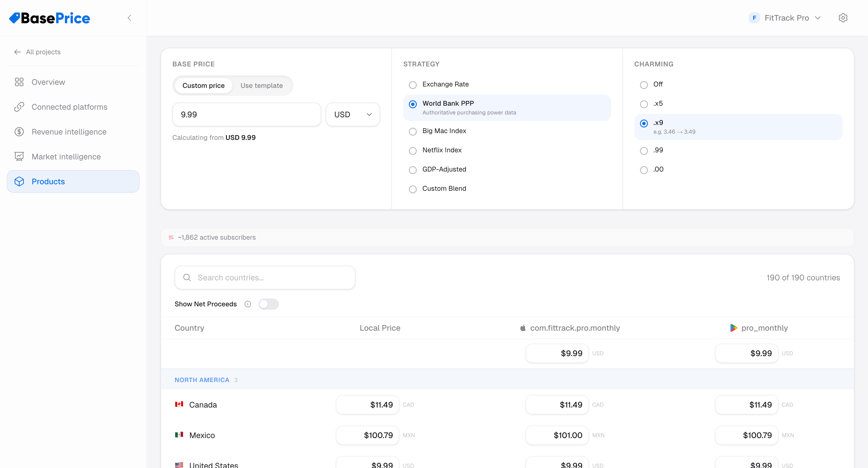Click the Country column header
Viewport: 868px width, 468px height.
189,328
